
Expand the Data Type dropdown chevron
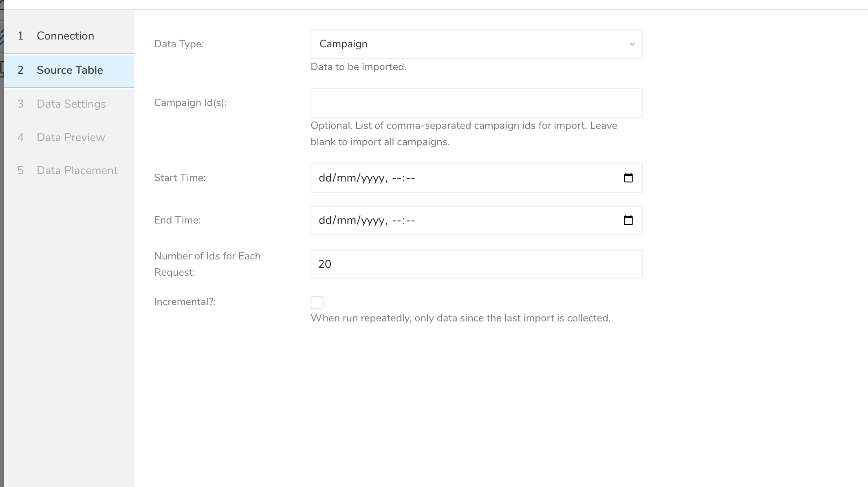pyautogui.click(x=632, y=44)
